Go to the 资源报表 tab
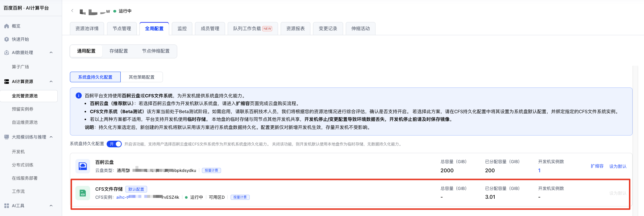This screenshot has width=644, height=216. click(296, 29)
